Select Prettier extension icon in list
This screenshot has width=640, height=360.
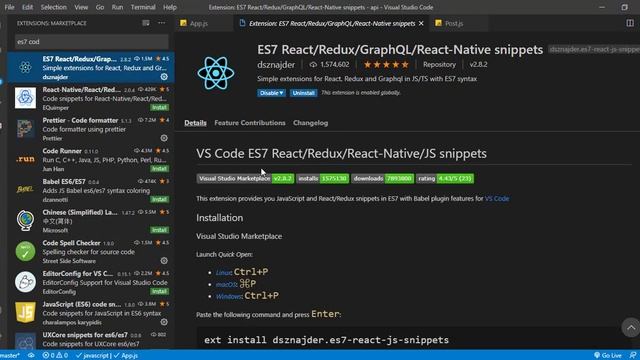click(x=25, y=129)
